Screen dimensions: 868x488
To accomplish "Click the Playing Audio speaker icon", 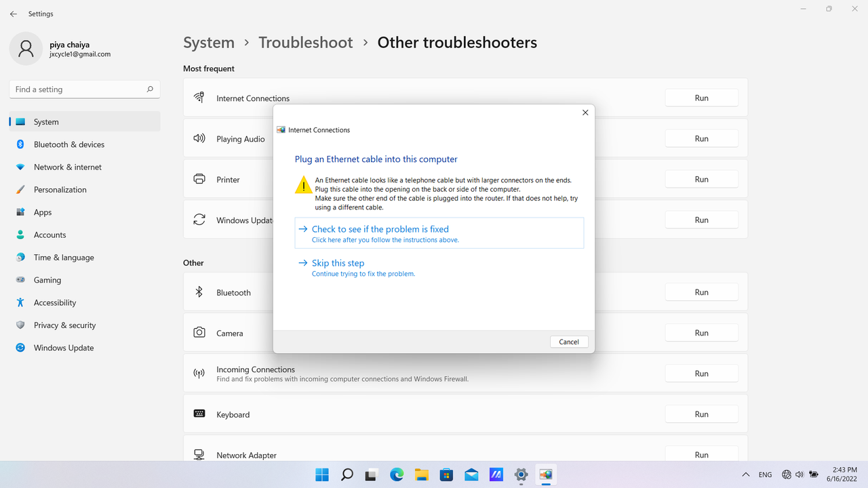I will click(x=199, y=138).
